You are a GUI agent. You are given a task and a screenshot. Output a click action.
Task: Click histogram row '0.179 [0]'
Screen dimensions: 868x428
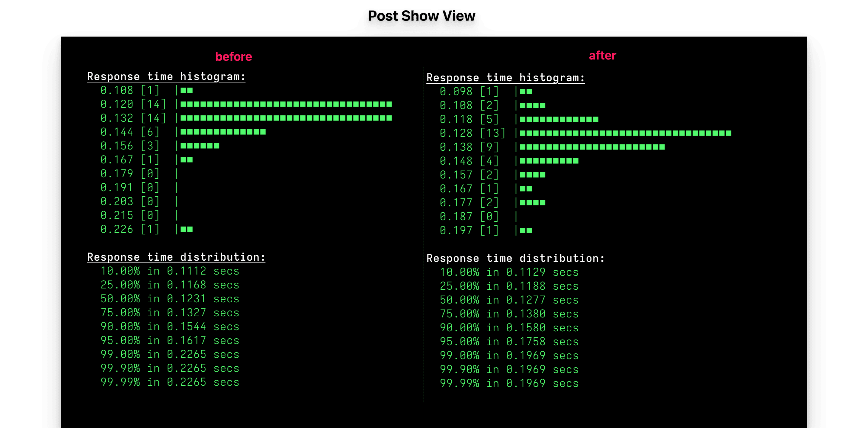(139, 174)
